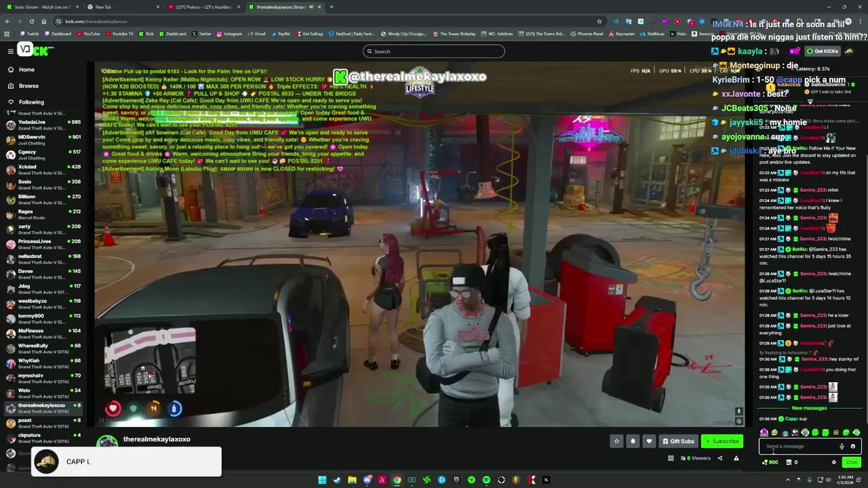868x488 pixels.
Task: Open the YouTube TV bookmark
Action: [119, 33]
